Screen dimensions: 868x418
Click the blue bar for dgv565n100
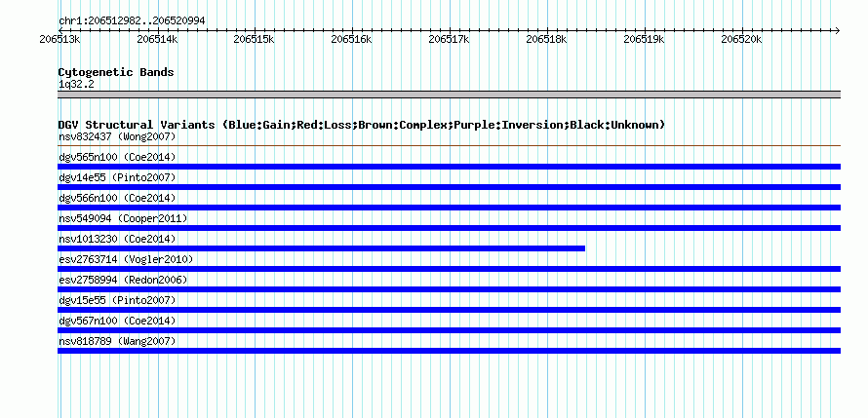pos(449,167)
